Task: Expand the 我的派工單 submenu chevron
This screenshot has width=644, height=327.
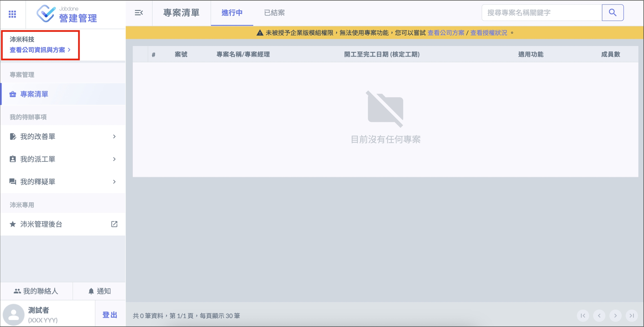Action: coord(114,159)
